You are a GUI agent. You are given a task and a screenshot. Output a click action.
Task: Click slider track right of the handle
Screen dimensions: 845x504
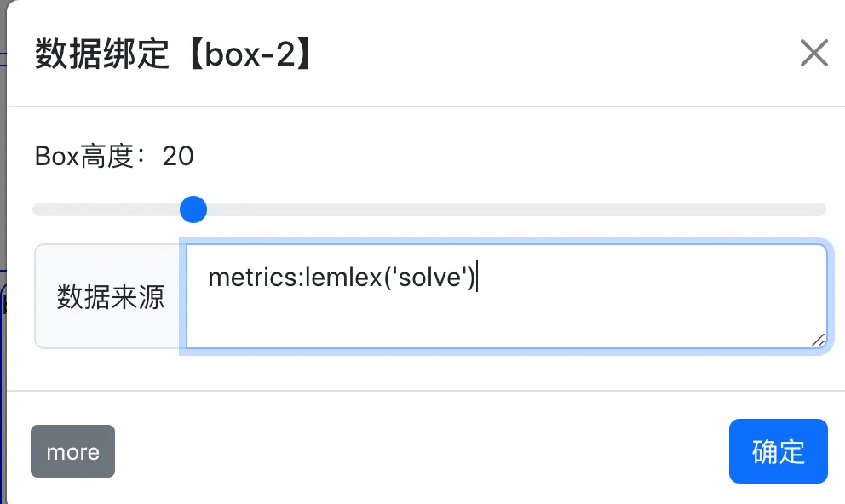[511, 209]
